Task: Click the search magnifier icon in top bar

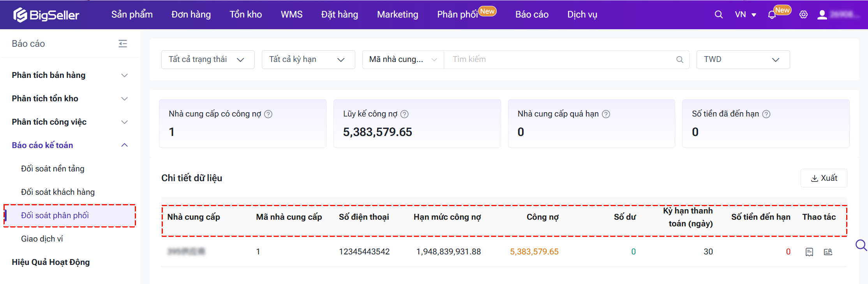Action: 718,15
